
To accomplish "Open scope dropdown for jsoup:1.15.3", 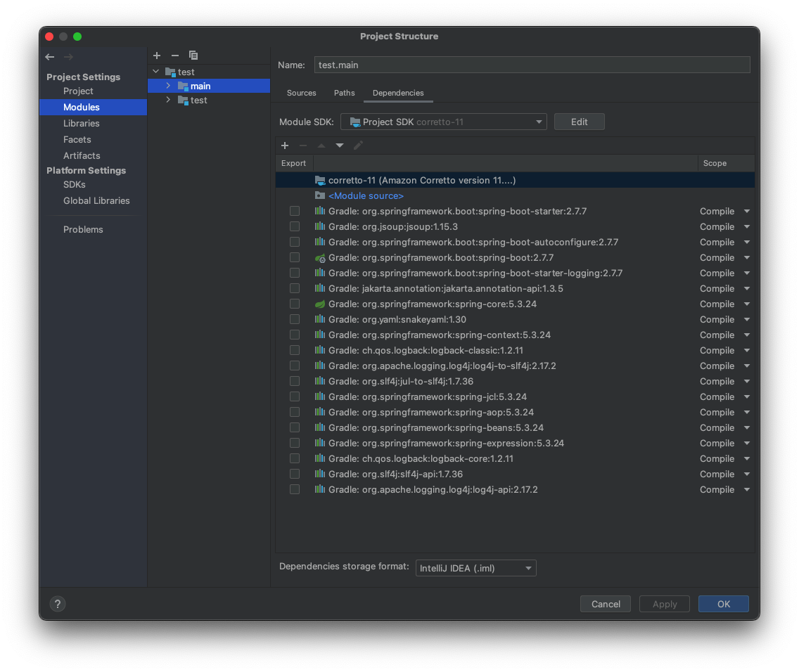I will click(x=746, y=226).
